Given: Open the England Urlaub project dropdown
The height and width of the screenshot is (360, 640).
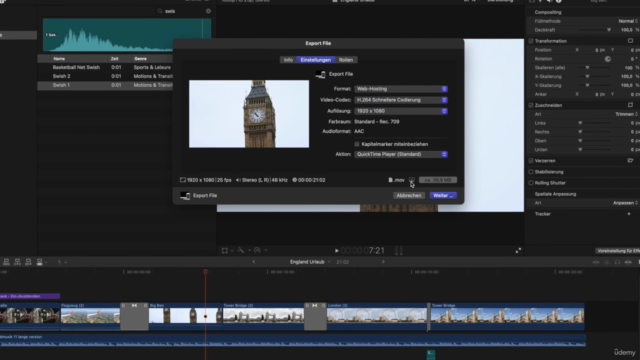Looking at the screenshot, I should (x=310, y=262).
